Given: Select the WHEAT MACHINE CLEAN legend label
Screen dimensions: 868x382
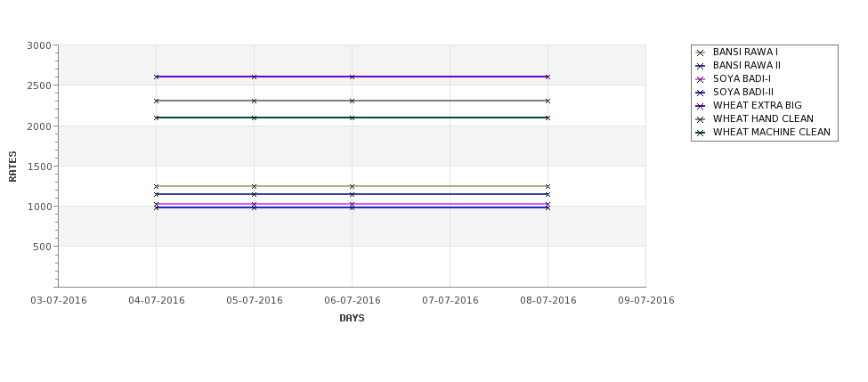Looking at the screenshot, I should pos(771,133).
